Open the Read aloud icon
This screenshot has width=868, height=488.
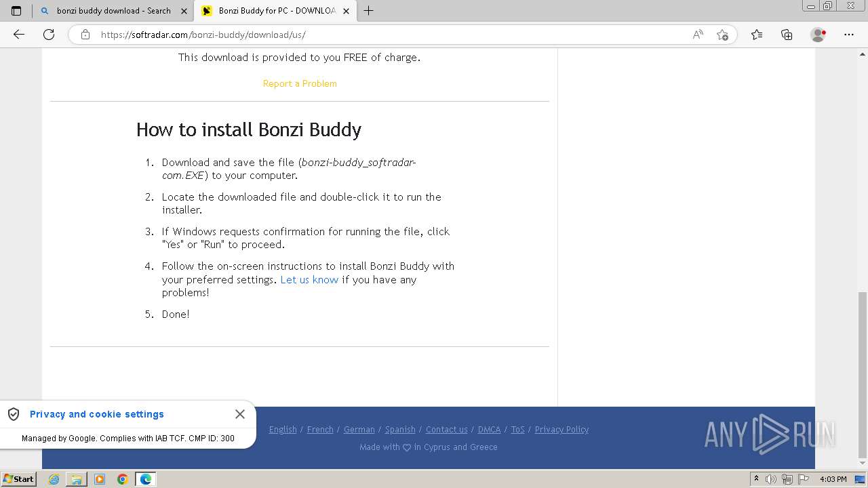pyautogui.click(x=698, y=35)
